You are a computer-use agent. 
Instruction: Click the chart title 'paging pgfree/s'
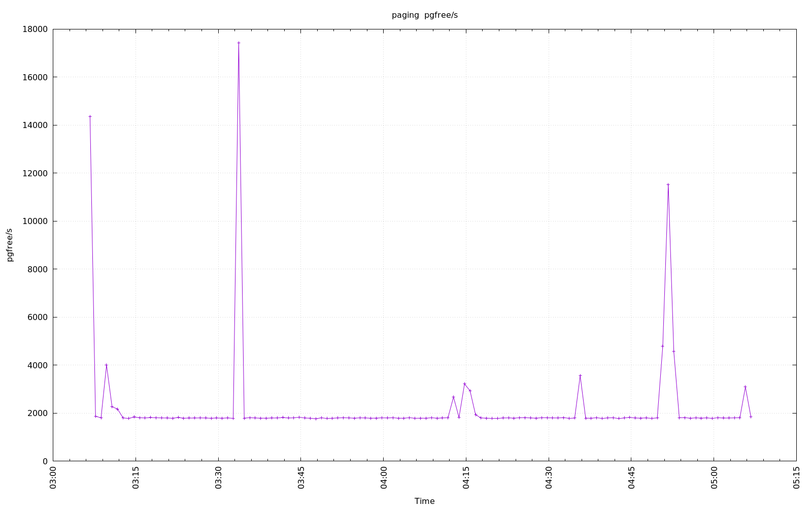pyautogui.click(x=424, y=15)
